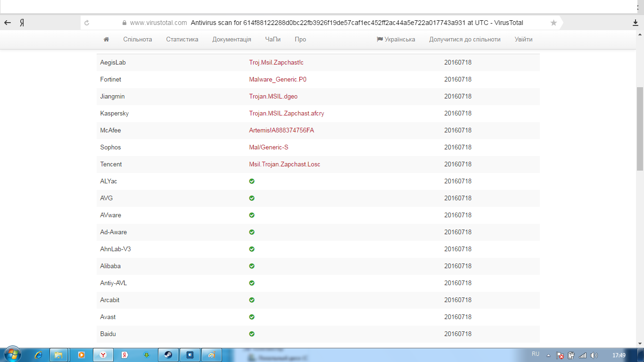The image size is (644, 362).
Task: Open the Windows Start menu
Action: point(12,355)
